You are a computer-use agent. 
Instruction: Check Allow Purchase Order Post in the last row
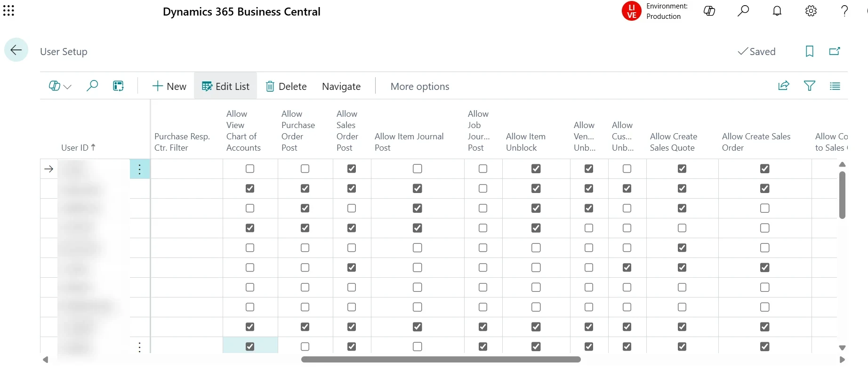(305, 346)
